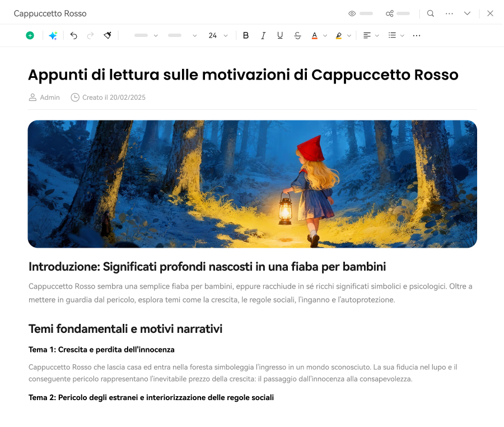
Task: Open the toolbar overflow ellipsis menu
Action: [417, 35]
